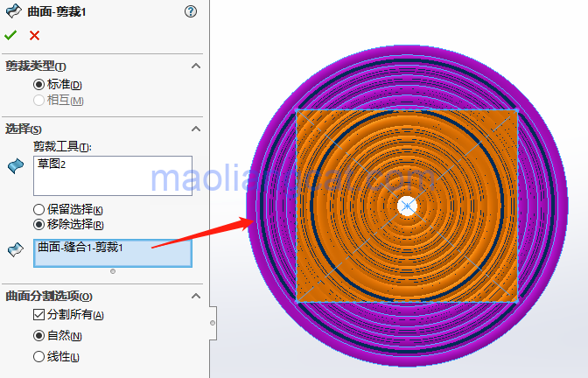Select the orange square region of the surface

coord(407,206)
